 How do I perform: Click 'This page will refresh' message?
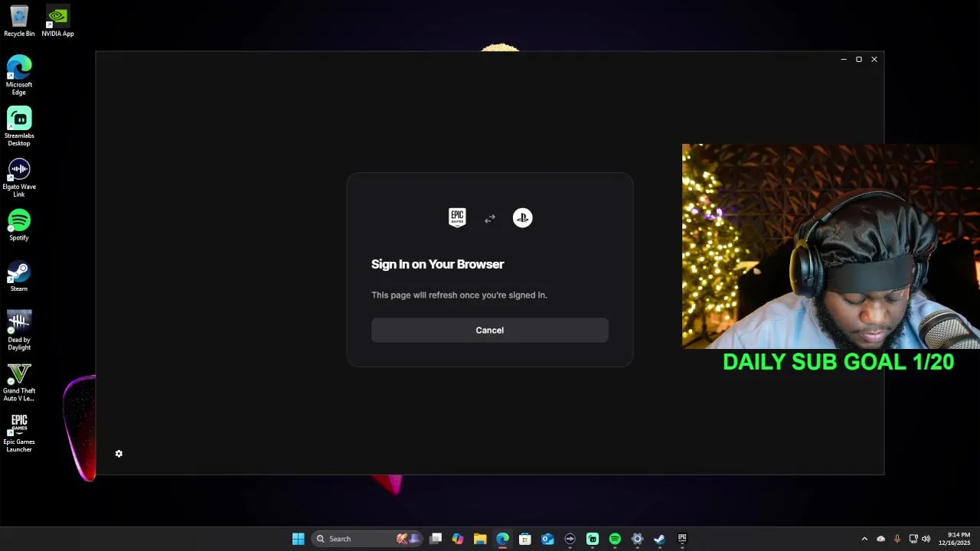(x=459, y=295)
